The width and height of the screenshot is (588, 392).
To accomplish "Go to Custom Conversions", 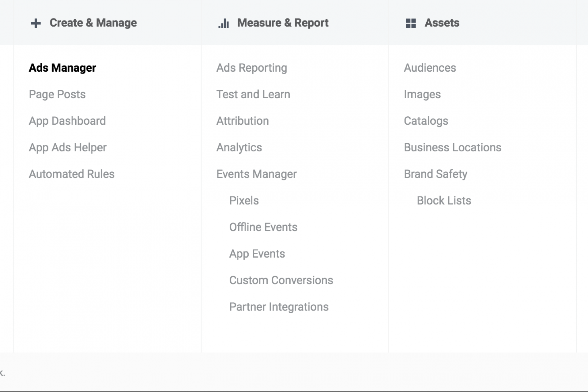I will pyautogui.click(x=281, y=280).
